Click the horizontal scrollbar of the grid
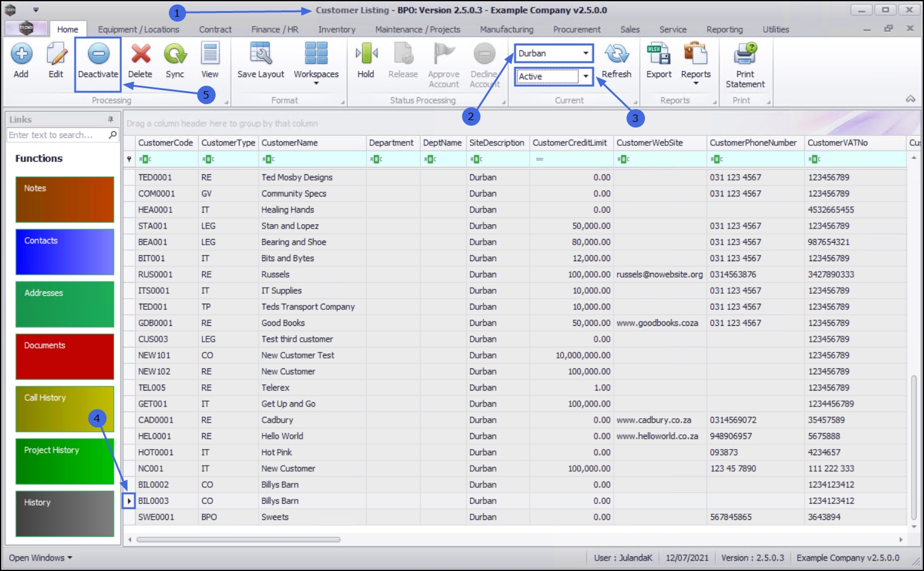 pos(238,540)
